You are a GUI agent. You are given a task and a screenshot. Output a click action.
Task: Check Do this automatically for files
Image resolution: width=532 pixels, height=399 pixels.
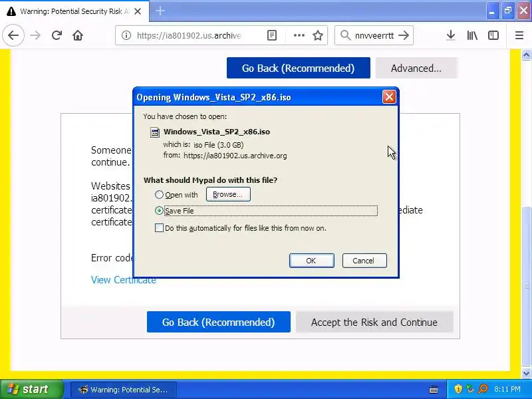pyautogui.click(x=159, y=227)
